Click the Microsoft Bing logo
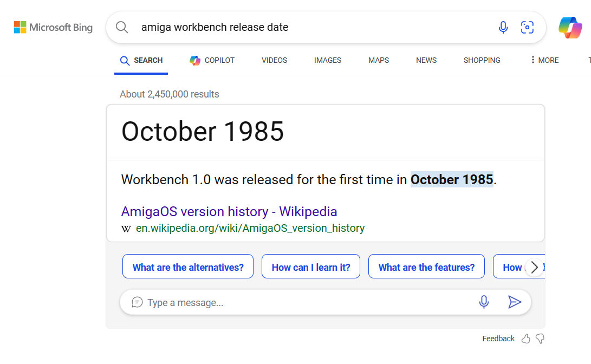591x364 pixels. click(x=53, y=27)
